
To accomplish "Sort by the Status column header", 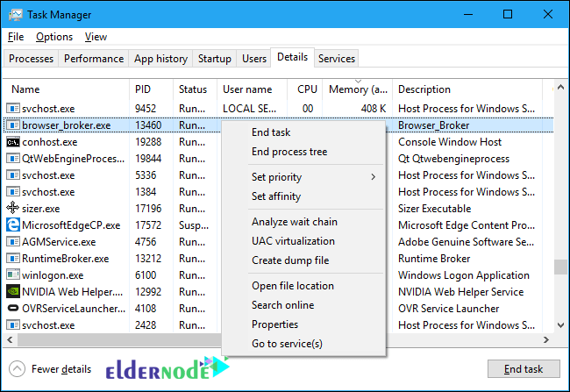I will (x=196, y=89).
